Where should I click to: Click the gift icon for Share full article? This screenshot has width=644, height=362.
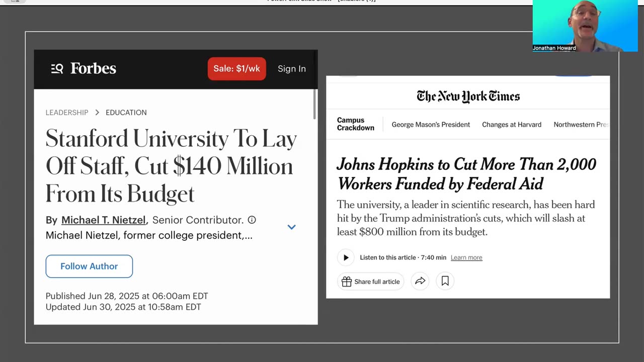347,282
